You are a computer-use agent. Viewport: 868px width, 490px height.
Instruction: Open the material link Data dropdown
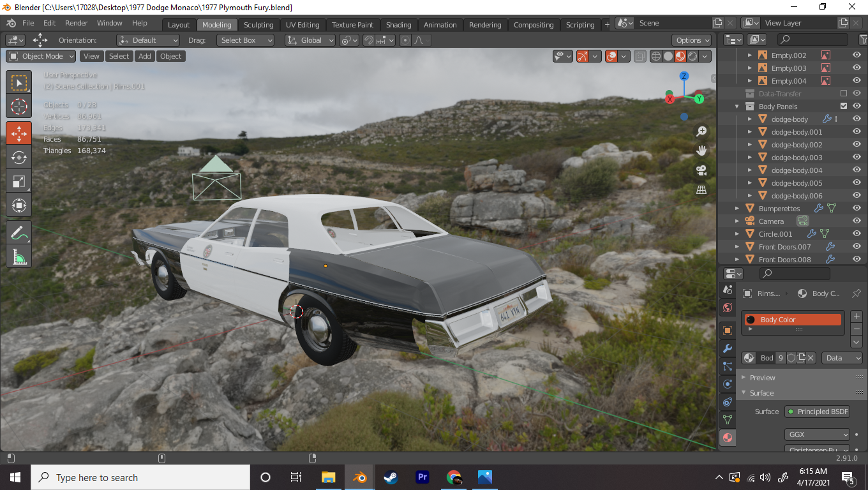(842, 358)
